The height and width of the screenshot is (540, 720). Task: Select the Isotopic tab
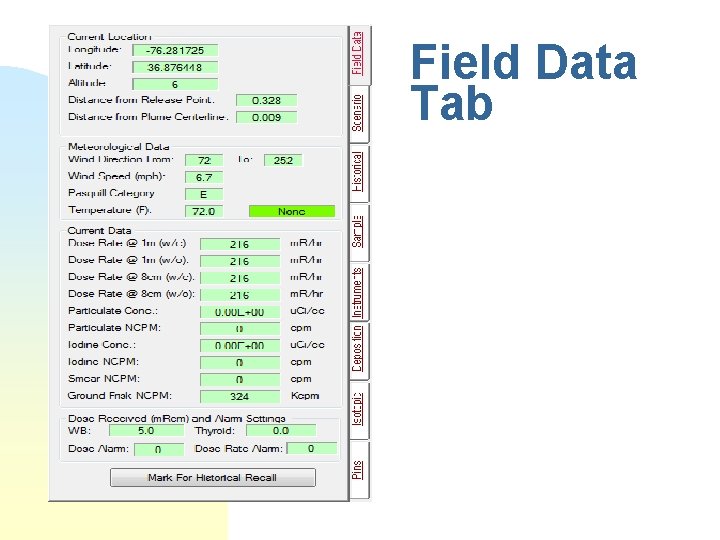click(x=360, y=411)
